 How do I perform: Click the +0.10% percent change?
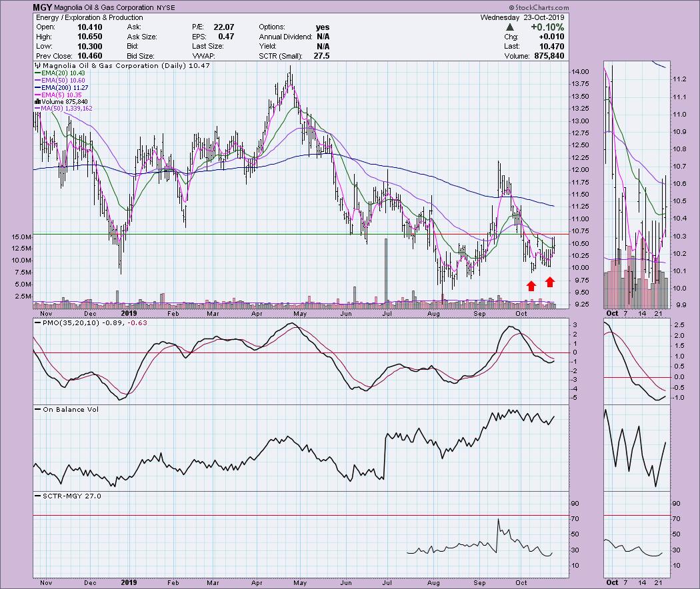(x=547, y=27)
